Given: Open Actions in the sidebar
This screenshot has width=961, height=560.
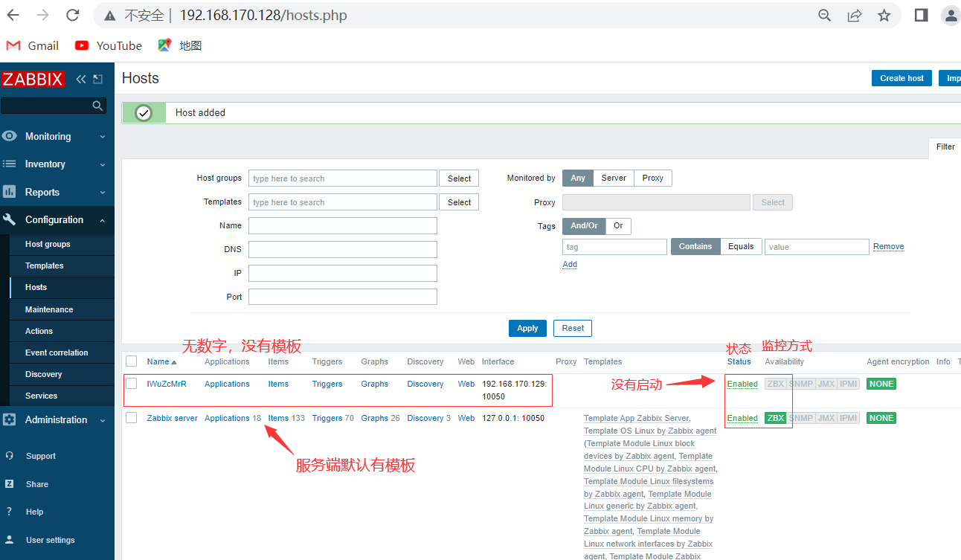Looking at the screenshot, I should 39,331.
